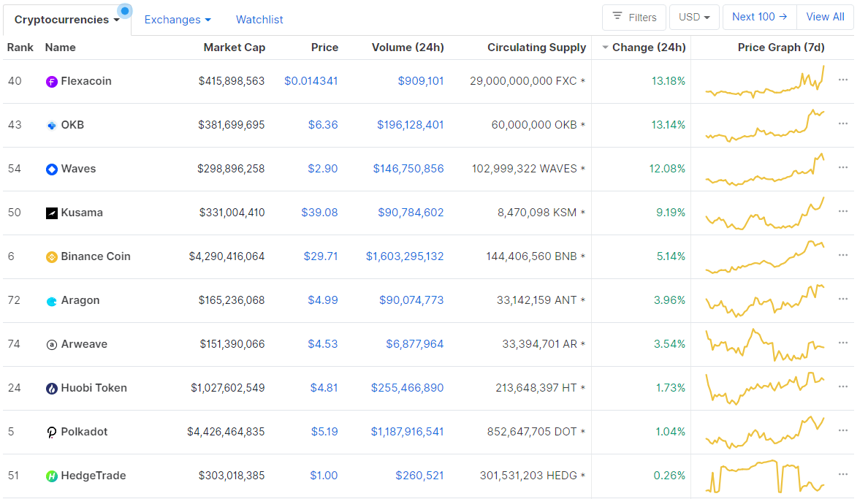Open the Cryptocurrencies dropdown tab

(67, 20)
